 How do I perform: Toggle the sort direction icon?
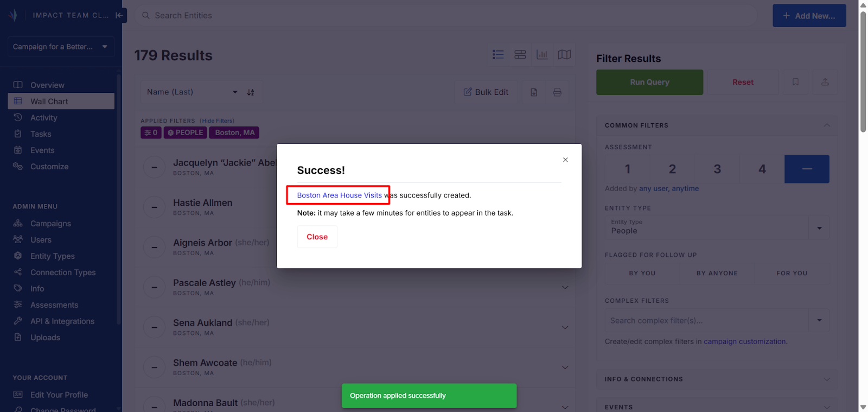[251, 92]
